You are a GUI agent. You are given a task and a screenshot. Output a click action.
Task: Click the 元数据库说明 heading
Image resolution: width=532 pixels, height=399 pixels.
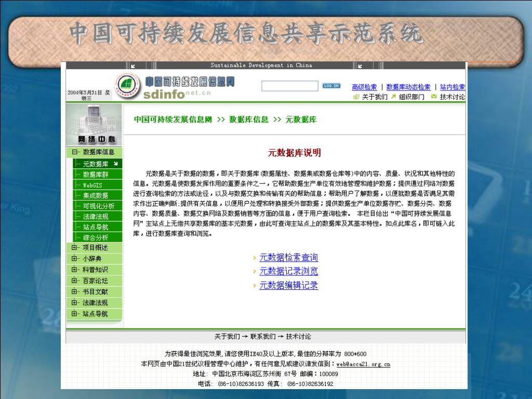[x=295, y=153]
